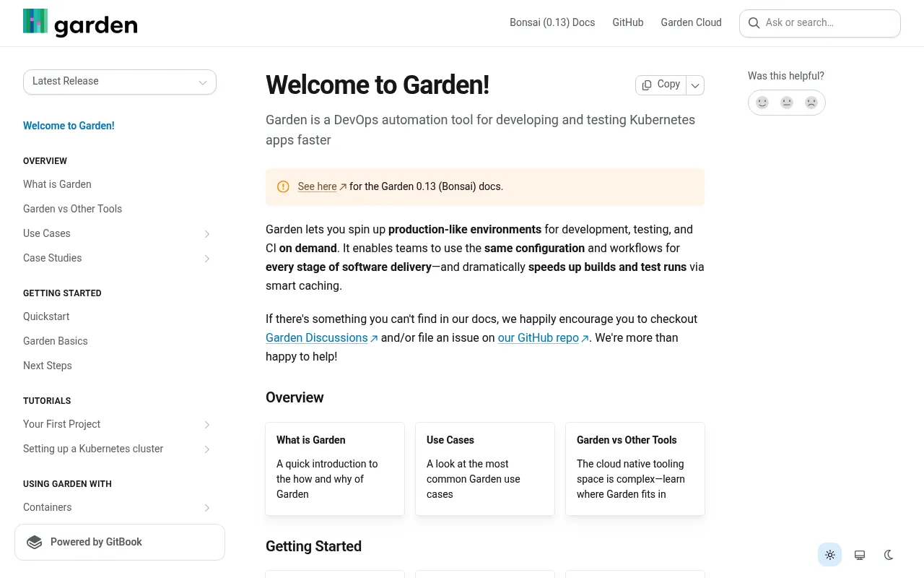The image size is (924, 578).
Task: Click the Garden logo in the header
Action: click(x=80, y=22)
